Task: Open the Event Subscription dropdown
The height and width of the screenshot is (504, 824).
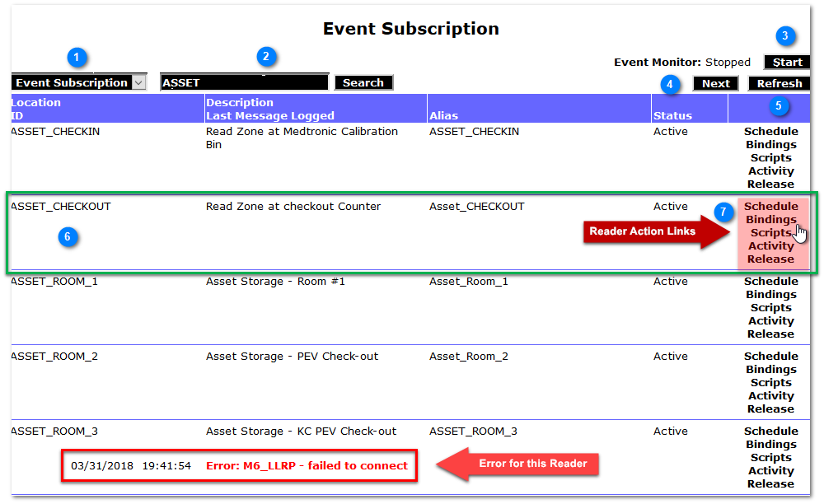Action: [79, 82]
